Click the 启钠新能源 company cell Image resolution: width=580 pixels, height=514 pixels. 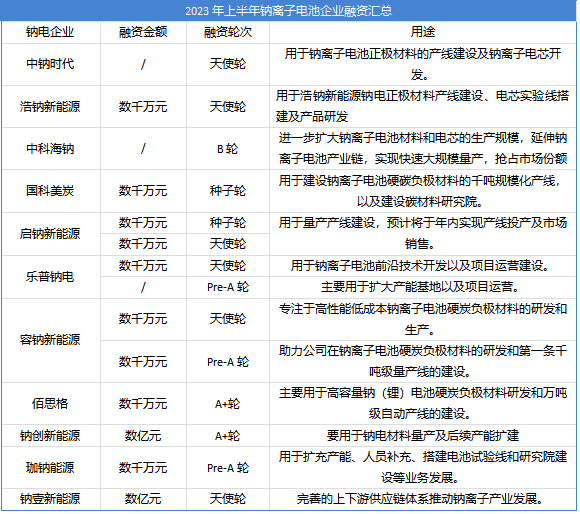50,234
